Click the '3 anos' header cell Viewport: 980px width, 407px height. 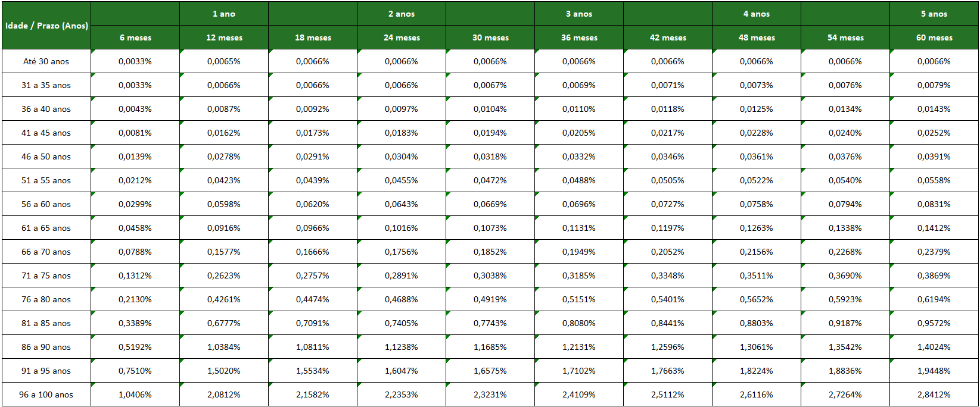coord(579,14)
